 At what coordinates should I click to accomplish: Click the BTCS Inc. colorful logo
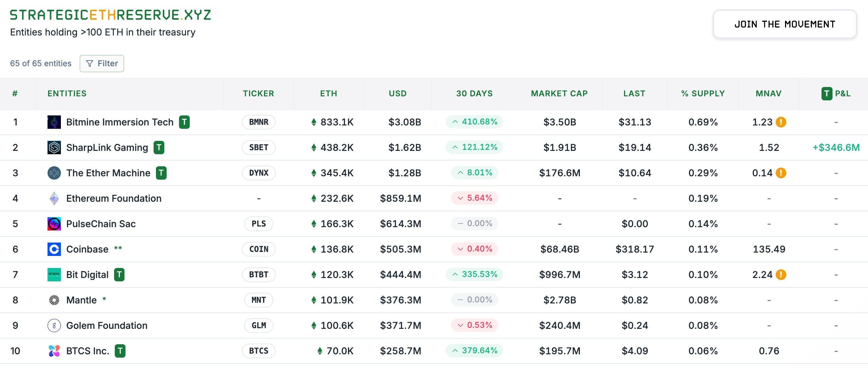(54, 351)
